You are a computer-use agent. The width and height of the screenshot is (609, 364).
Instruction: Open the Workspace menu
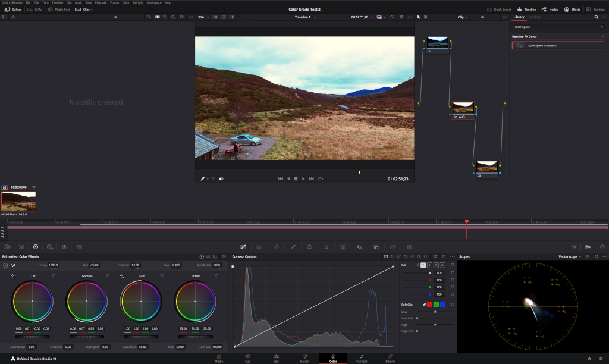tap(154, 3)
